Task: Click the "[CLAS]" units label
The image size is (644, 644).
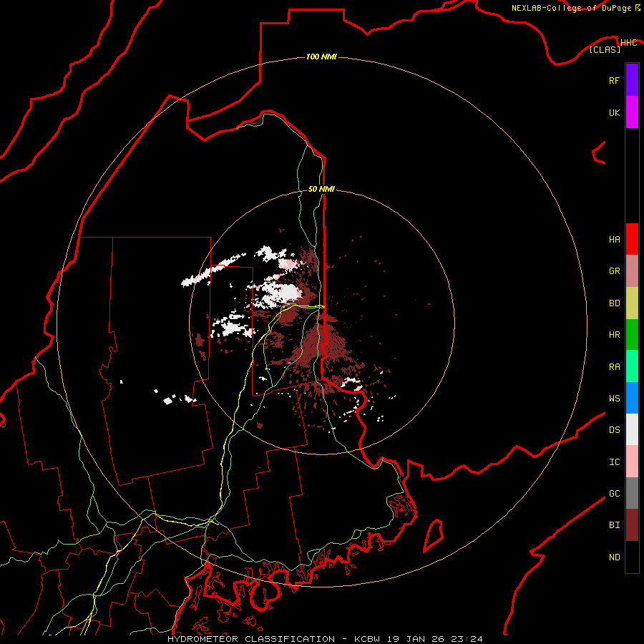Action: (605, 49)
